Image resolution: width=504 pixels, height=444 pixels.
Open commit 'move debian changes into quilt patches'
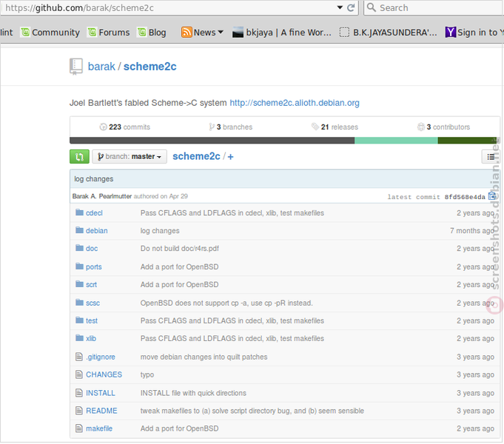pyautogui.click(x=204, y=357)
